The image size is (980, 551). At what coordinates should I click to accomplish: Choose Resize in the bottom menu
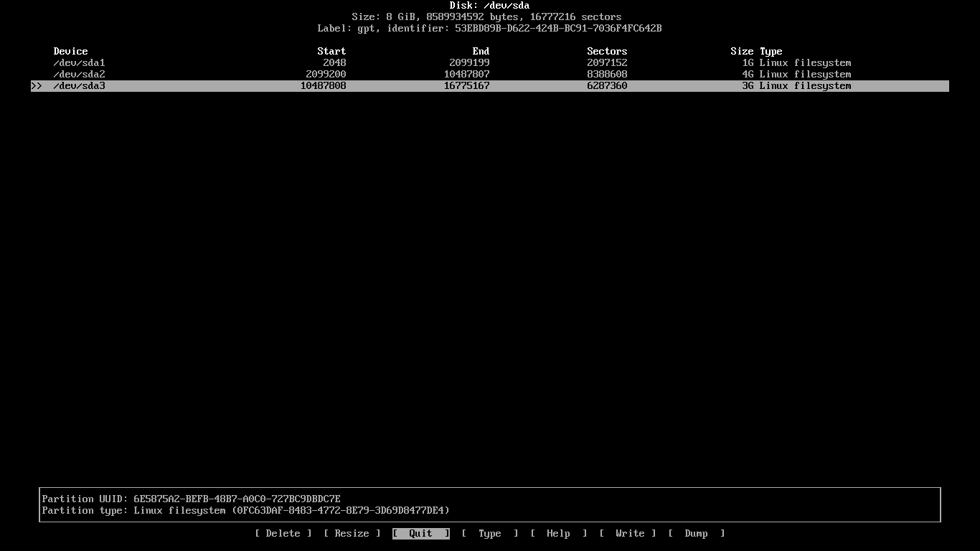tap(352, 533)
